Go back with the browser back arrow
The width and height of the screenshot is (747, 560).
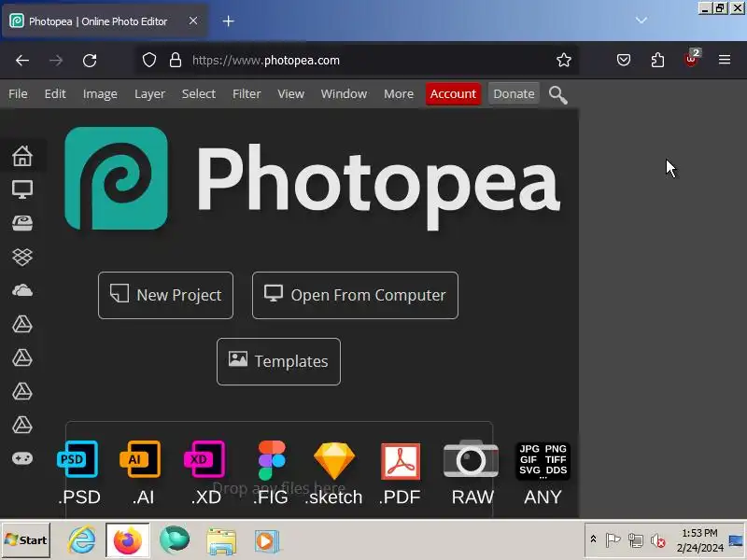[x=22, y=60]
